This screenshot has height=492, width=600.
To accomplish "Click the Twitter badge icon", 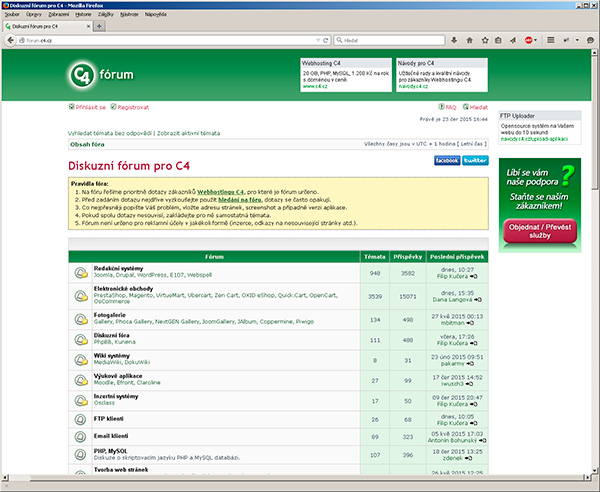I will (x=475, y=160).
